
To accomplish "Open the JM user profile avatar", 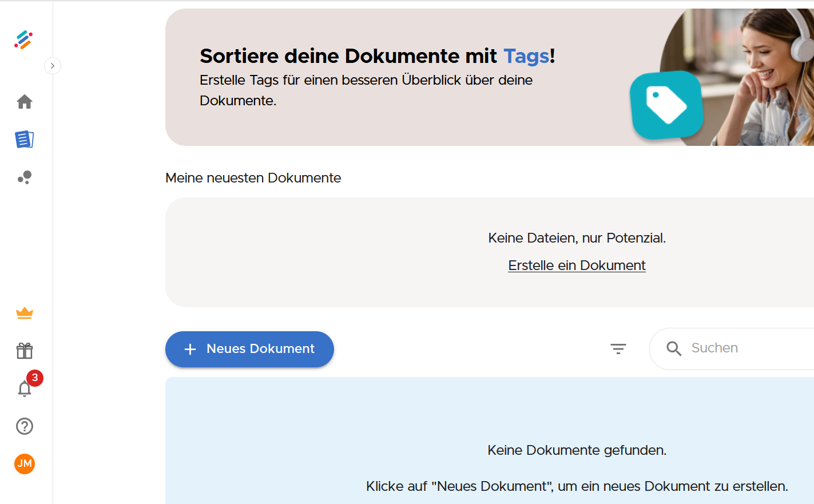I will coord(25,463).
